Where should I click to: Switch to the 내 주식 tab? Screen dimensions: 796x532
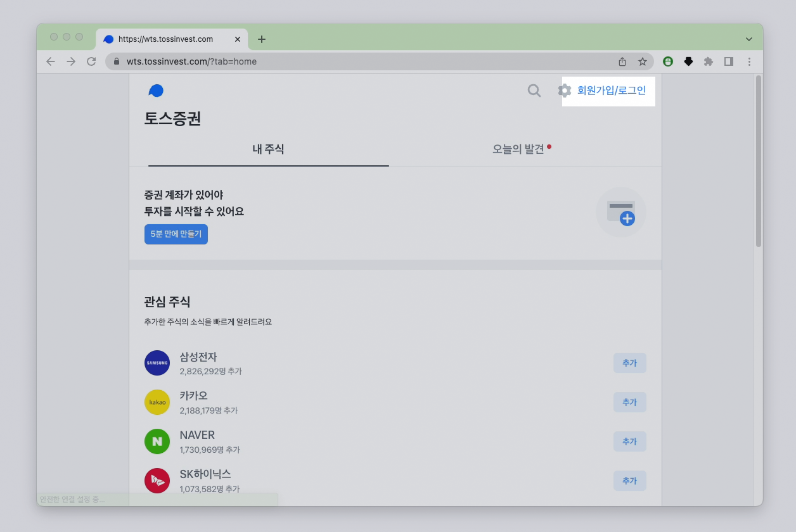click(268, 150)
